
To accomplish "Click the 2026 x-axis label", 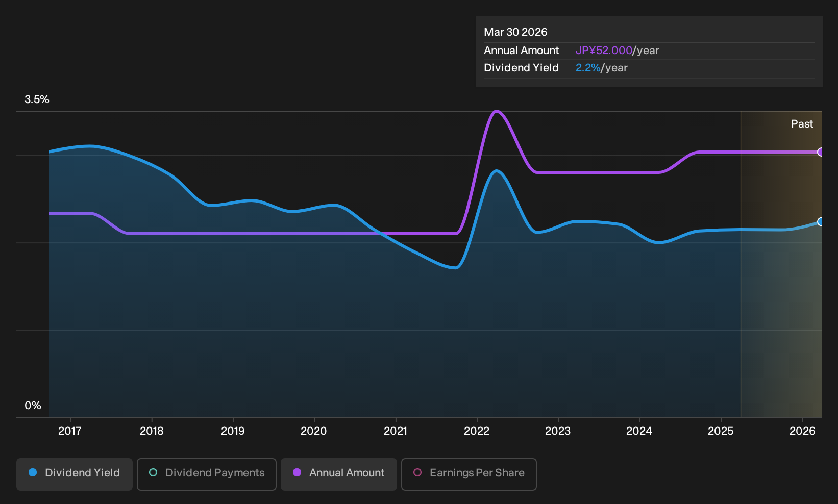I will click(x=802, y=431).
